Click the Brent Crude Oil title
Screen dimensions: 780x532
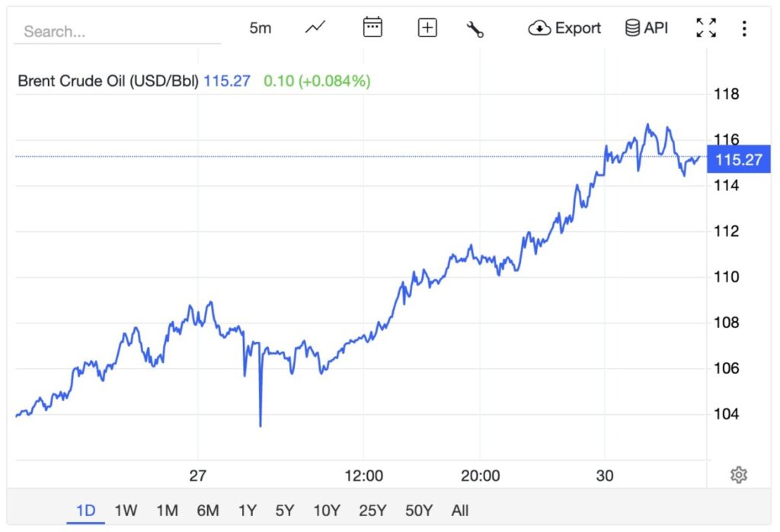(109, 81)
